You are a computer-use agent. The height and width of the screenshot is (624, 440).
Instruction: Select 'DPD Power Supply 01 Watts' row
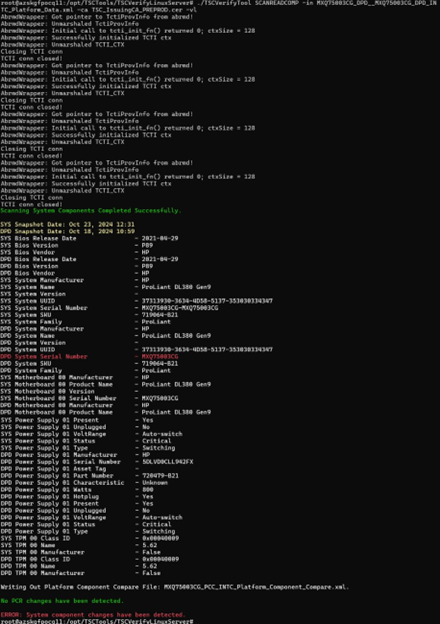pos(77,490)
